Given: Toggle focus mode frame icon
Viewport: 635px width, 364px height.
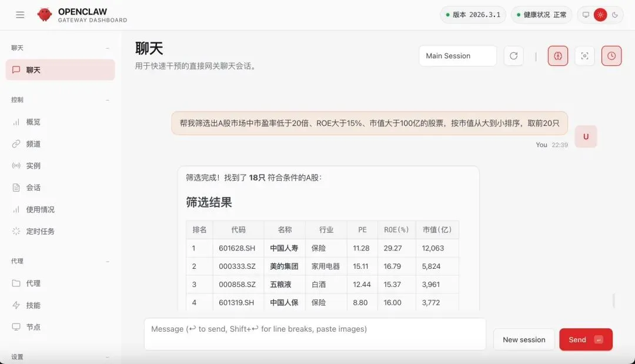Looking at the screenshot, I should pyautogui.click(x=584, y=56).
